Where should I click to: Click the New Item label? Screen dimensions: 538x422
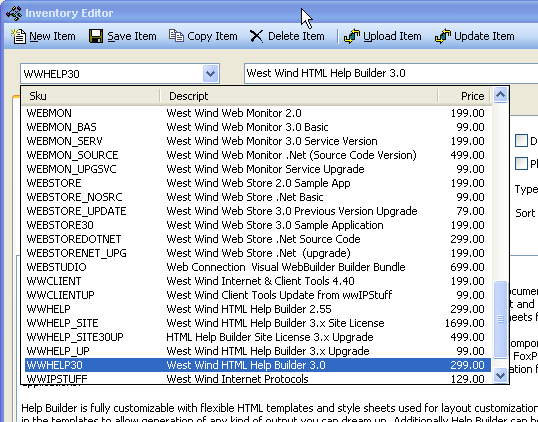52,36
